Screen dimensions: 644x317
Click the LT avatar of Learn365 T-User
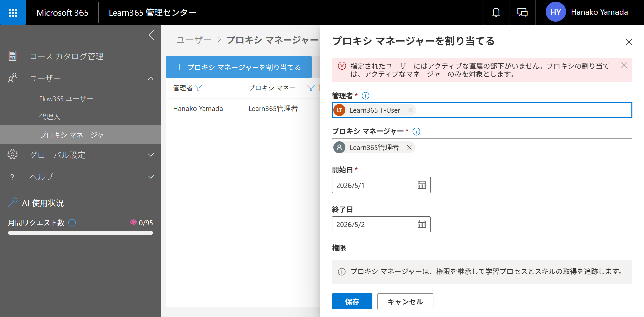[339, 110]
